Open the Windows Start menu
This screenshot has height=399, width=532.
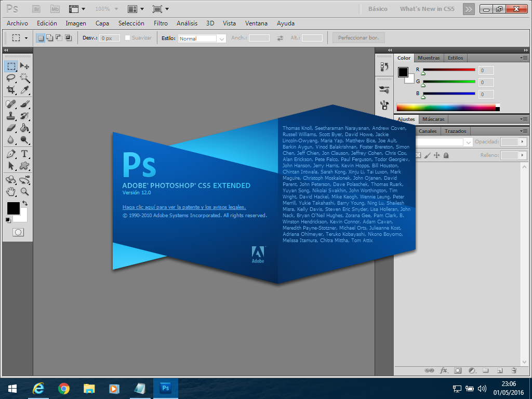point(12,389)
